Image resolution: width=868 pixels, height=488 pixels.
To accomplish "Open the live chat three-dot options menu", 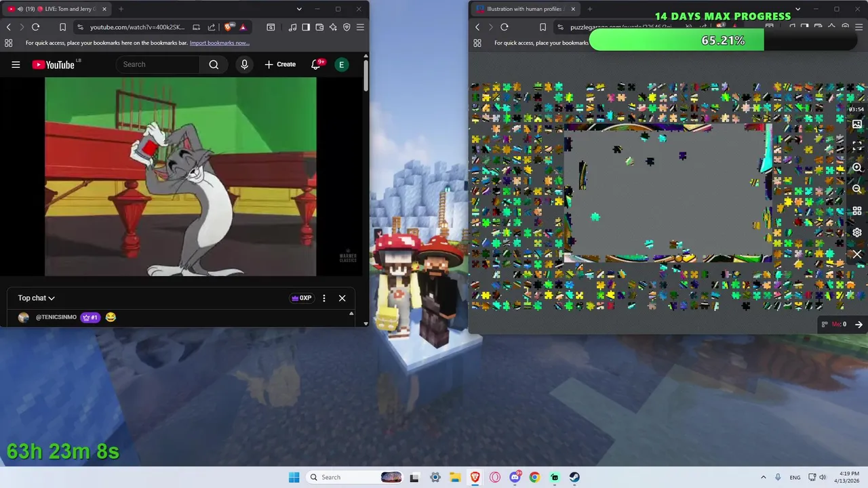I will pos(324,298).
